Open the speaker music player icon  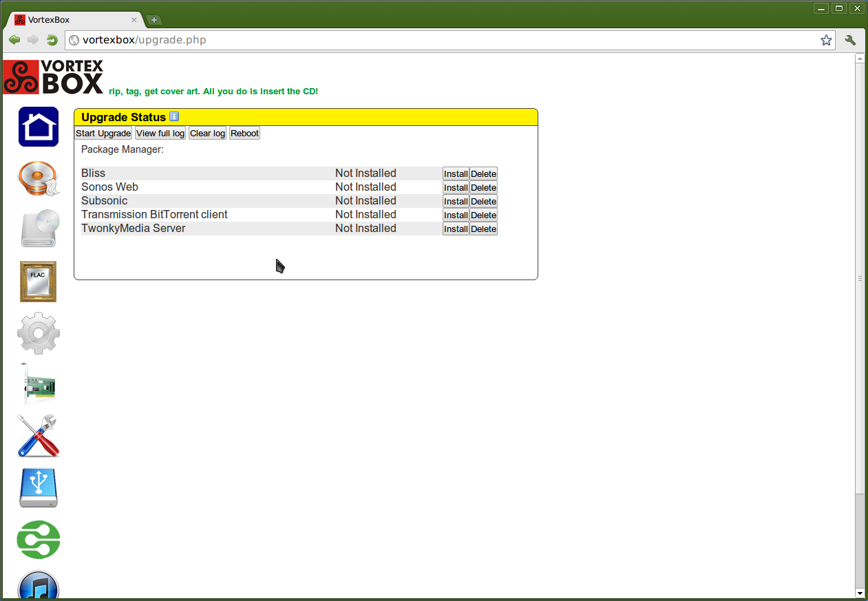[39, 178]
